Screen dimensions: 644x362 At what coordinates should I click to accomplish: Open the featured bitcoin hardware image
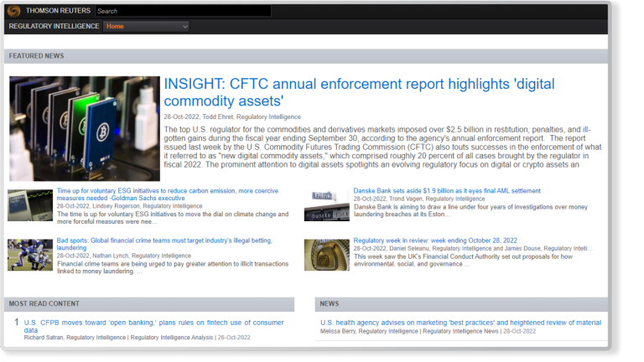[x=84, y=128]
